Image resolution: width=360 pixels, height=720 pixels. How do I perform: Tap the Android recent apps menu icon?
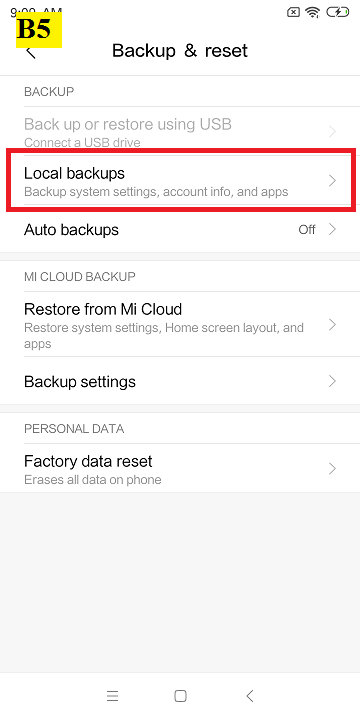point(112,696)
